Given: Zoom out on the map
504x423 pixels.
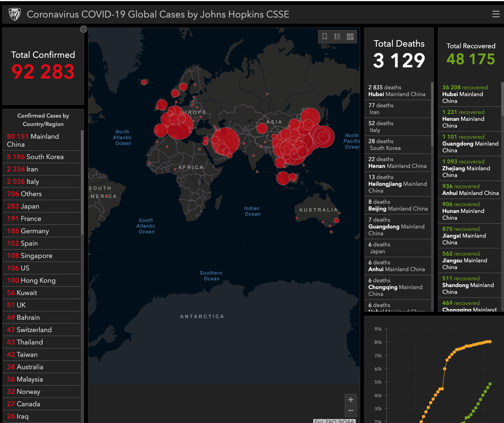Looking at the screenshot, I should click(x=351, y=411).
